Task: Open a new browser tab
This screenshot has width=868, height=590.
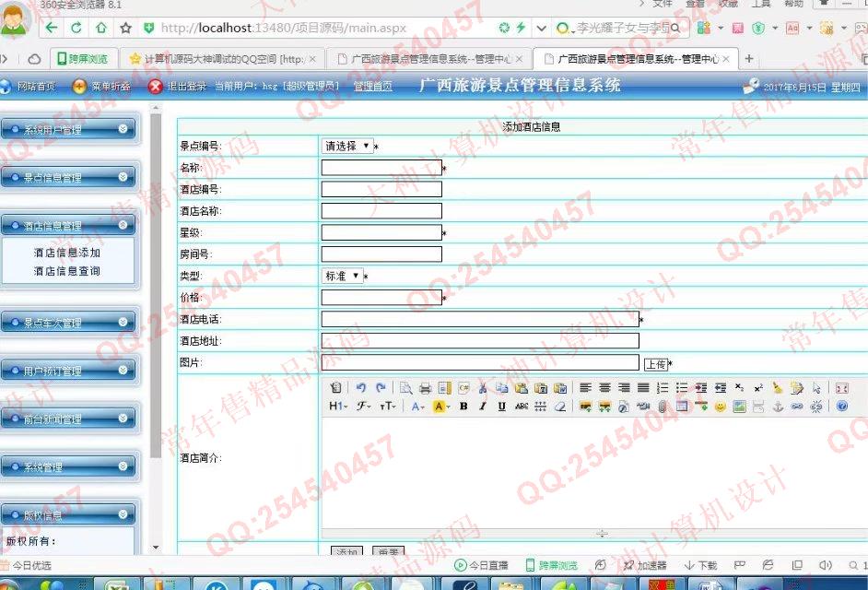Action: (749, 58)
